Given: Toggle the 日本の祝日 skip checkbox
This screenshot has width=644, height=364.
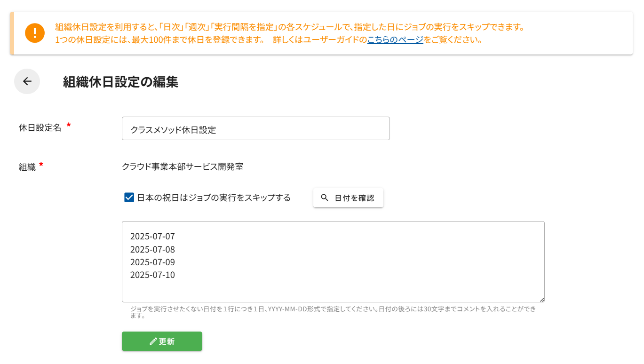Looking at the screenshot, I should [129, 198].
